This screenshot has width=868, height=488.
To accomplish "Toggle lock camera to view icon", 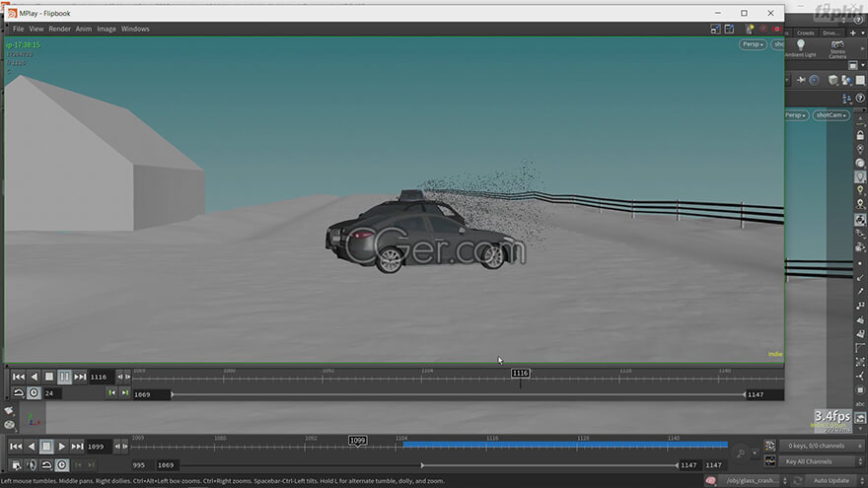I will (860, 136).
